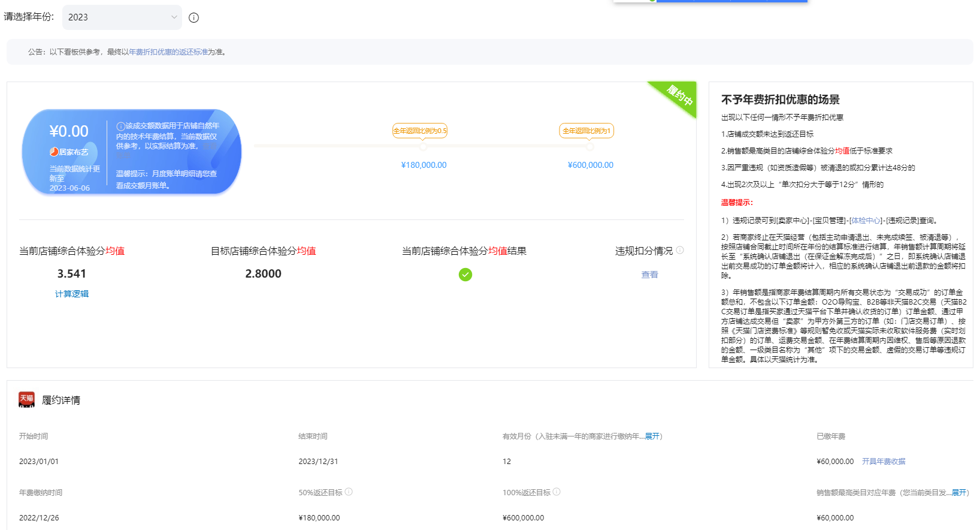This screenshot has height=530, width=980.
Task: Open the 体检中心 link in tips
Action: click(x=866, y=221)
